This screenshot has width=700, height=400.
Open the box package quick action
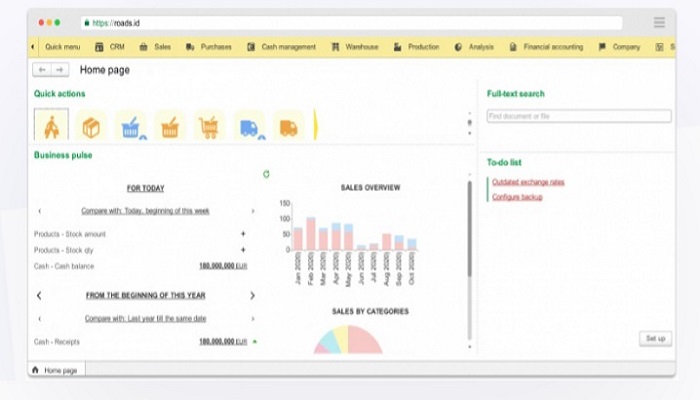pos(91,127)
